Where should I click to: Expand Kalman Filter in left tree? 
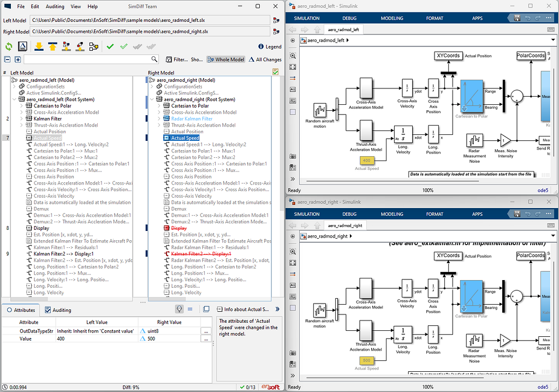[21, 119]
